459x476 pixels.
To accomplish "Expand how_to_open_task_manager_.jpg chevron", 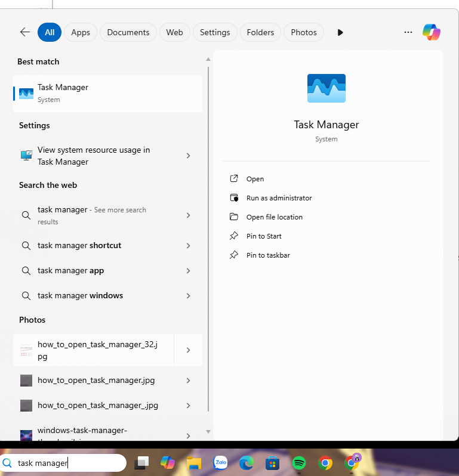I will tap(189, 406).
